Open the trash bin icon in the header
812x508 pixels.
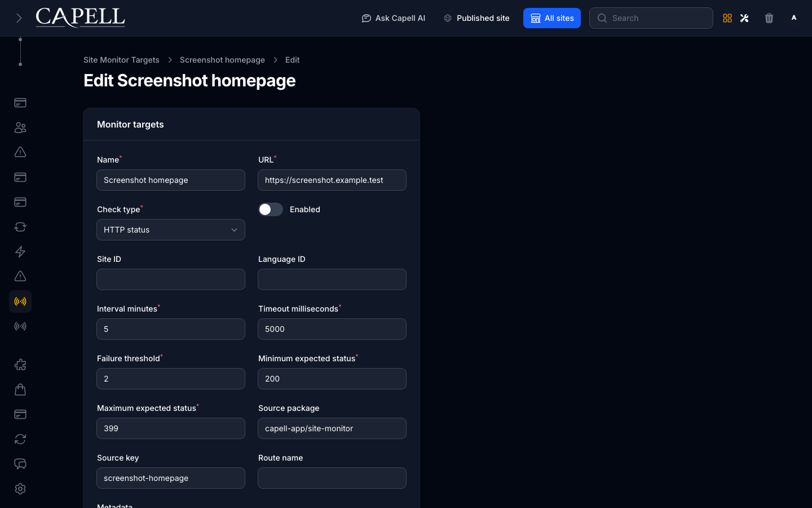[769, 18]
